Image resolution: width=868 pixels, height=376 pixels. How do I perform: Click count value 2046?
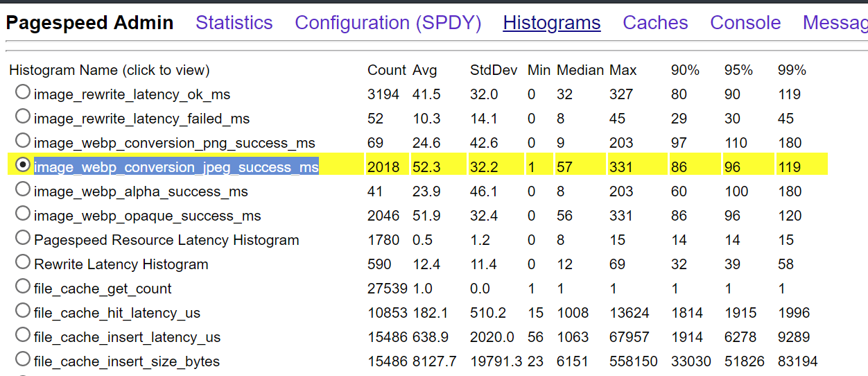tap(383, 216)
